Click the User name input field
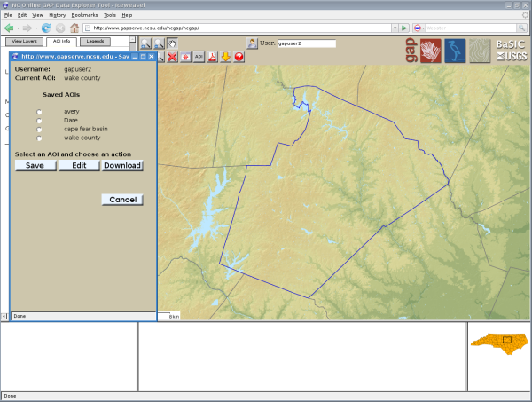Screen dimensions: 532x402 pyautogui.click(x=307, y=43)
